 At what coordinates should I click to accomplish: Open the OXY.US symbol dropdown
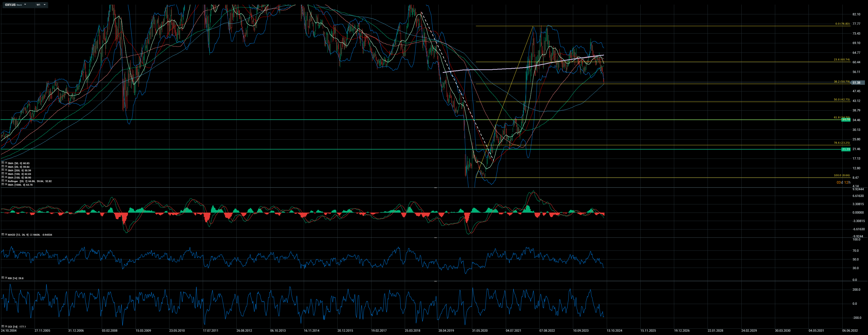coord(25,5)
